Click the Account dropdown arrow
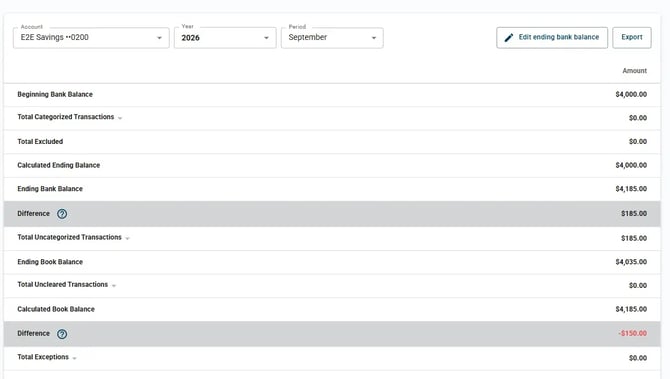 click(x=159, y=38)
